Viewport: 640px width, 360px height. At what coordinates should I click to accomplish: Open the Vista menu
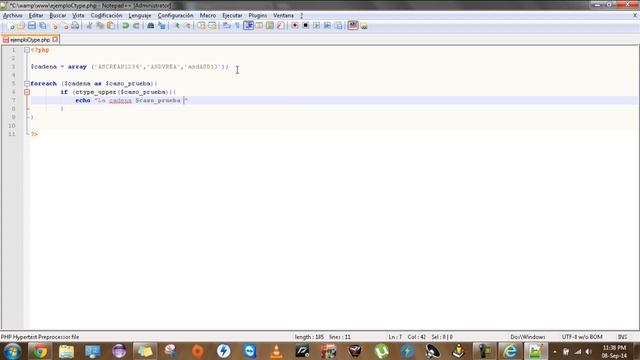[78, 16]
